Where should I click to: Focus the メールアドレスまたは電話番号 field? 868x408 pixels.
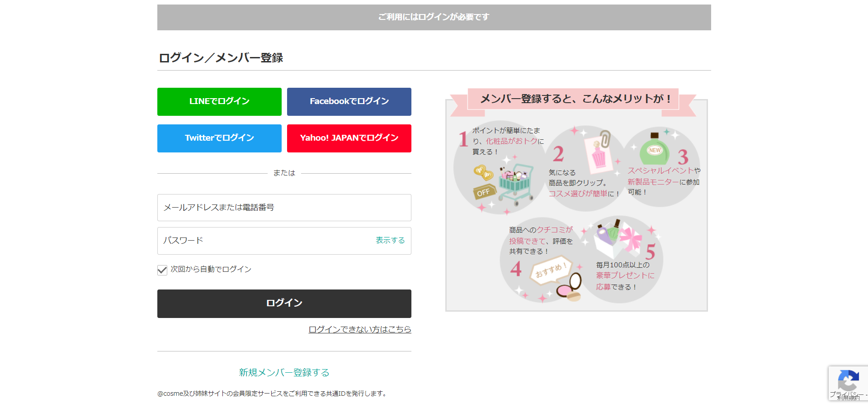click(x=284, y=208)
